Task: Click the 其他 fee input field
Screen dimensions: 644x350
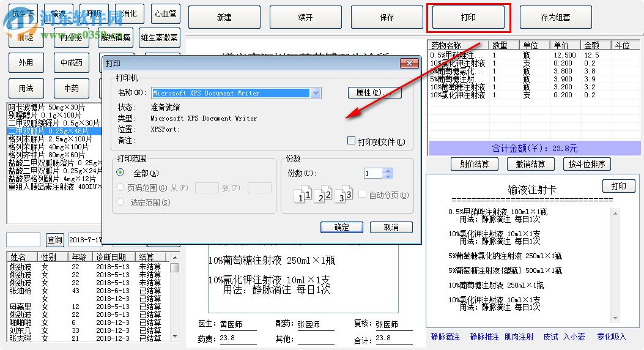Action: pyautogui.click(x=316, y=340)
